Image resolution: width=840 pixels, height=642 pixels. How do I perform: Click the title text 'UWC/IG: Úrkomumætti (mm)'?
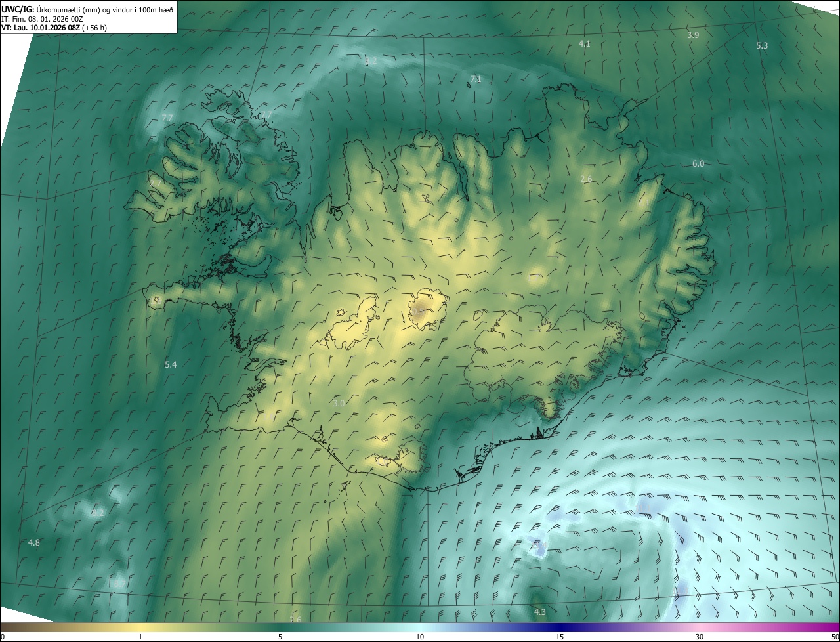[52, 9]
